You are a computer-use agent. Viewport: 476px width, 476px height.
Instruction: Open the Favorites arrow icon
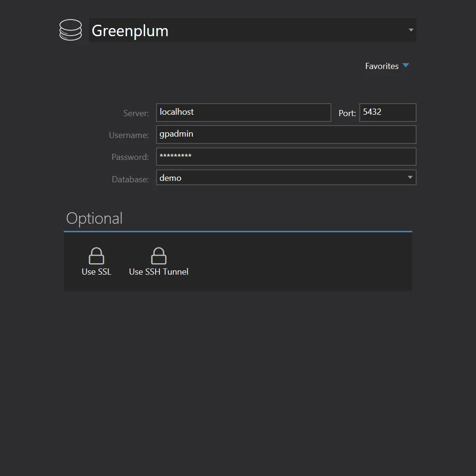click(406, 65)
